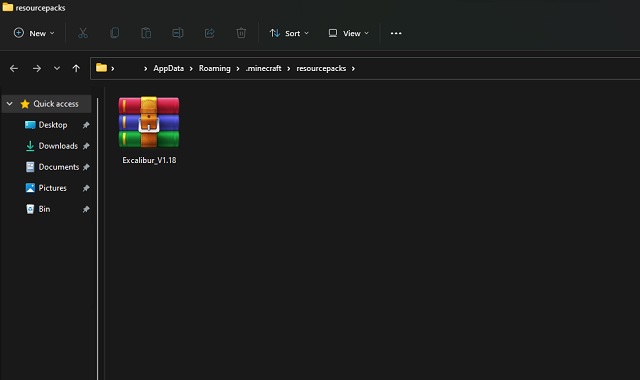Open the Sort dropdown

pyautogui.click(x=289, y=33)
